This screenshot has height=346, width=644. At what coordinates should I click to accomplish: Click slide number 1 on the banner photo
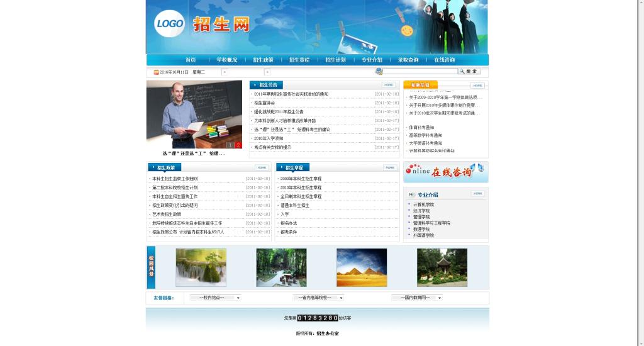tap(230, 145)
